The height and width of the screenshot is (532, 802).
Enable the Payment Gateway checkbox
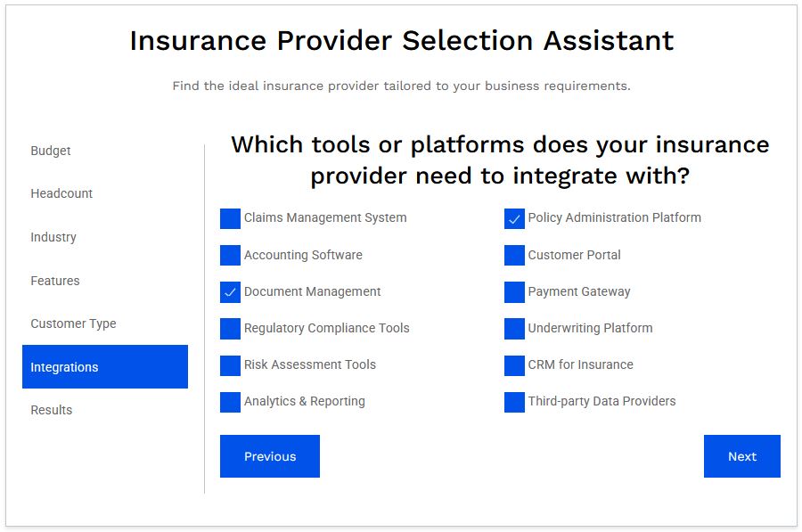(x=514, y=292)
